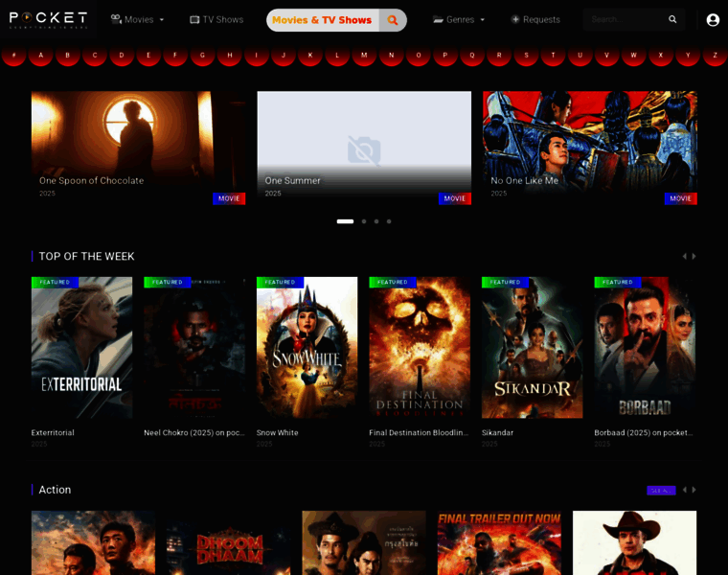The width and height of the screenshot is (728, 575).
Task: Filter titles by letter V
Action: pos(606,55)
